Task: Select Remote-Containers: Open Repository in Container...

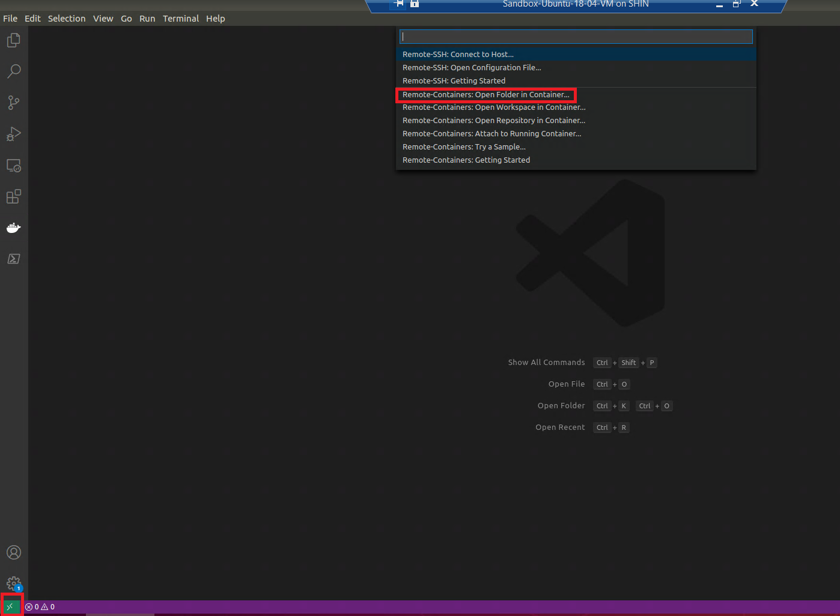Action: click(576, 121)
